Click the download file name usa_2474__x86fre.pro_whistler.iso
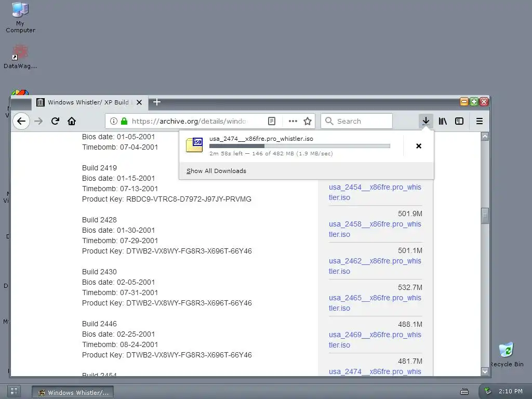This screenshot has height=399, width=532. pos(261,139)
